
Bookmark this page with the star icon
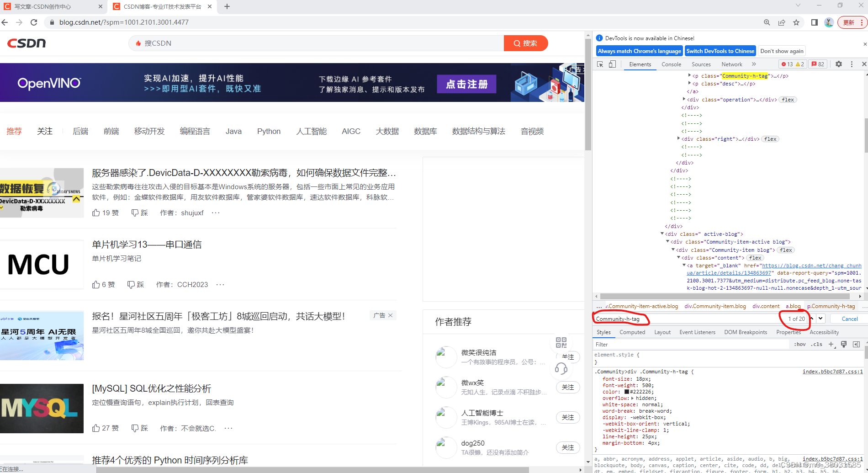click(796, 22)
